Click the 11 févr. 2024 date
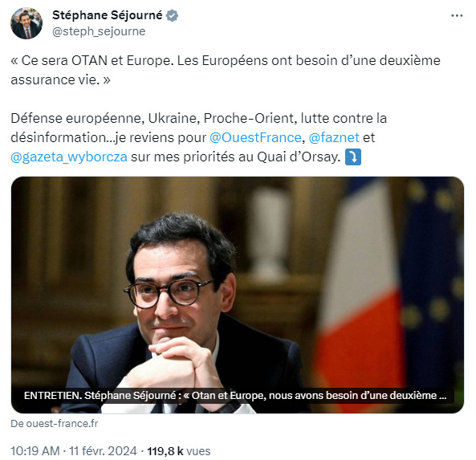 103,451
